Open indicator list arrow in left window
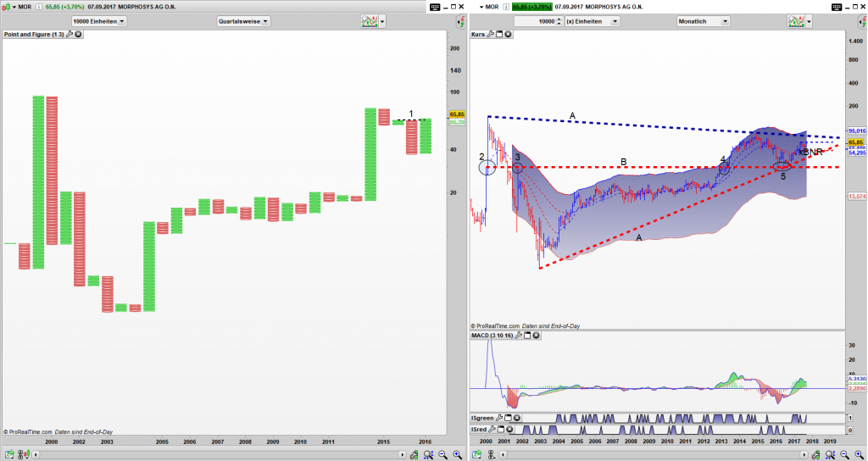This screenshot has width=868, height=461. [382, 21]
